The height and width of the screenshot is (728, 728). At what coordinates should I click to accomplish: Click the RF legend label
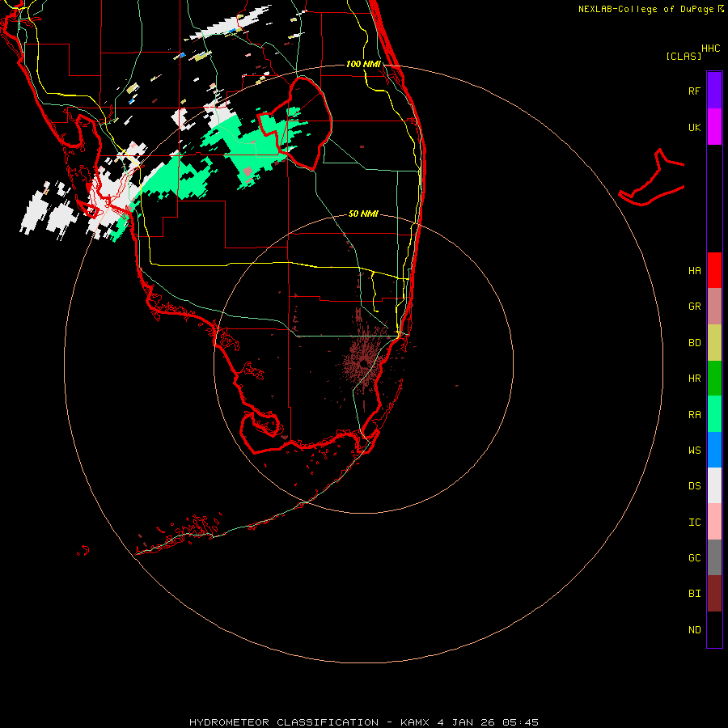tap(694, 91)
